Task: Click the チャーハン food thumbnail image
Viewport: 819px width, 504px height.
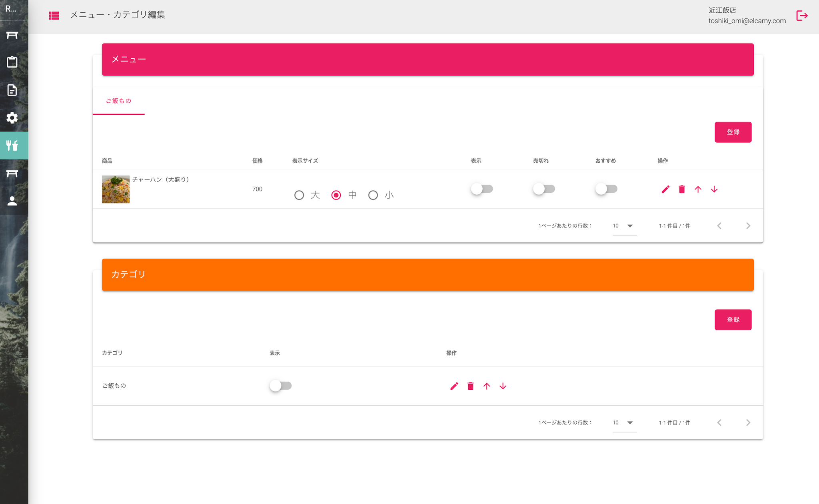Action: click(x=116, y=189)
